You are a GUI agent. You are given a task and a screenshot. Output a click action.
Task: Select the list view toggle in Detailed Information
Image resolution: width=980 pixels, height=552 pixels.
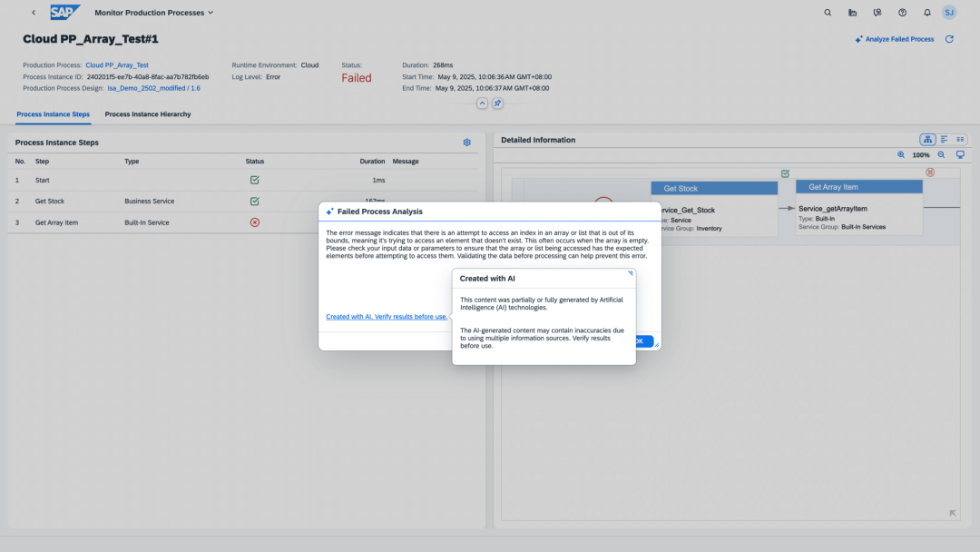point(945,140)
